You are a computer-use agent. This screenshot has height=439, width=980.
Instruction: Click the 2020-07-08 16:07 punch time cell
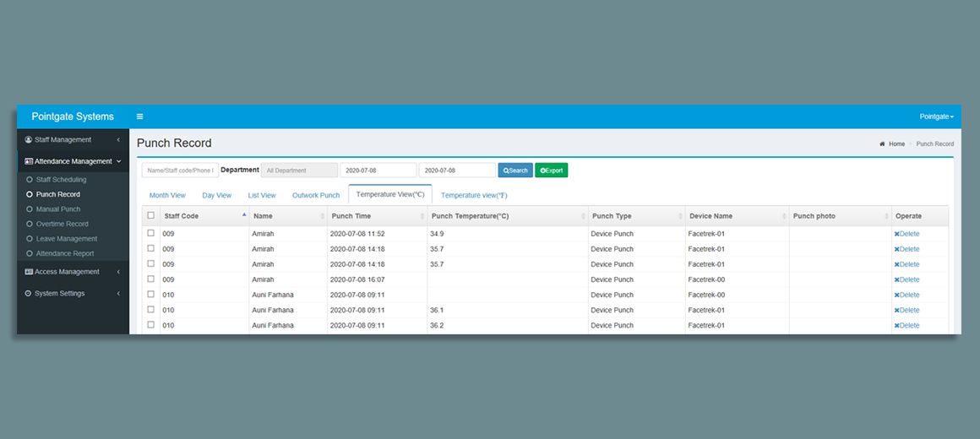click(x=377, y=279)
